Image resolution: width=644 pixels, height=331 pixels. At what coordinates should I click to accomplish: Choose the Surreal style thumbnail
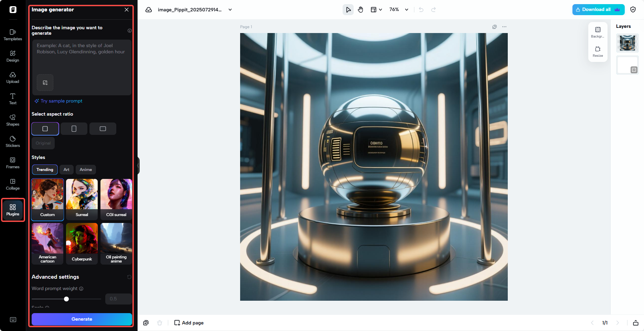pos(82,200)
